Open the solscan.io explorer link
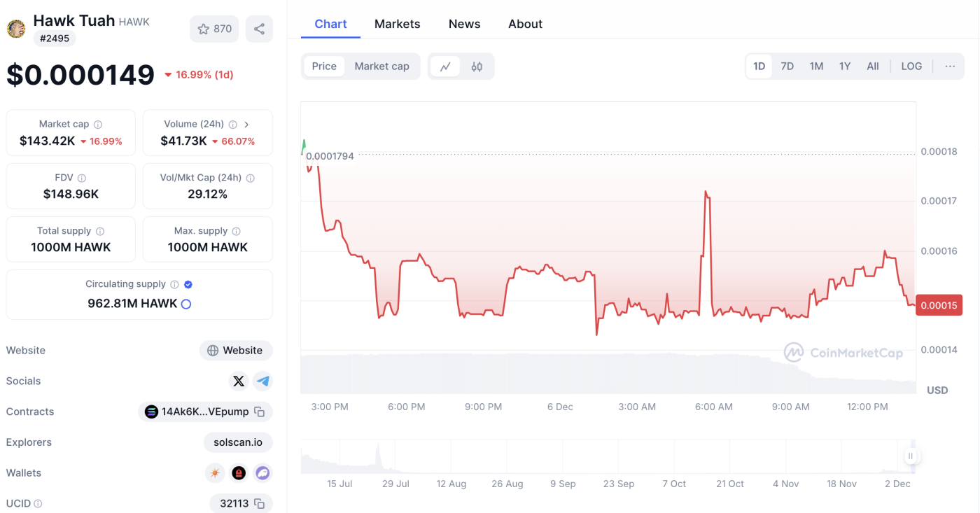Viewport: 980px width, 513px height. click(x=238, y=442)
